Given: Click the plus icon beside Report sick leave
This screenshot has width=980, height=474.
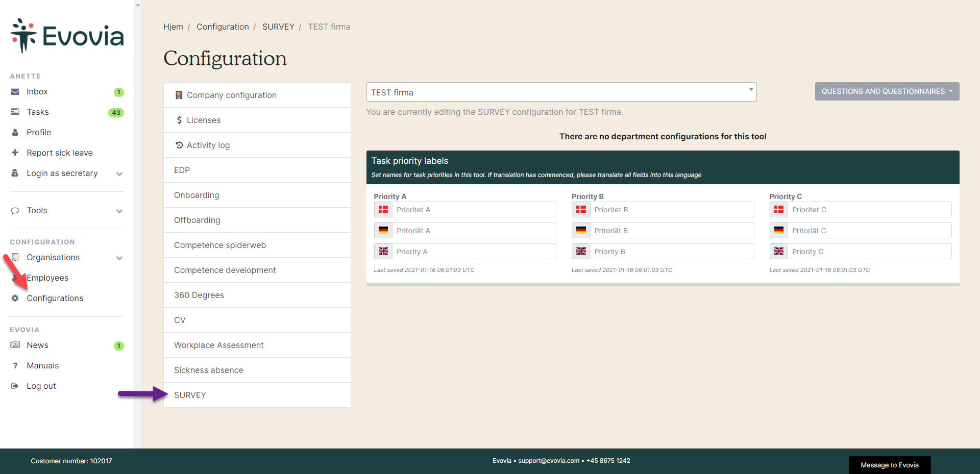Looking at the screenshot, I should pyautogui.click(x=15, y=153).
